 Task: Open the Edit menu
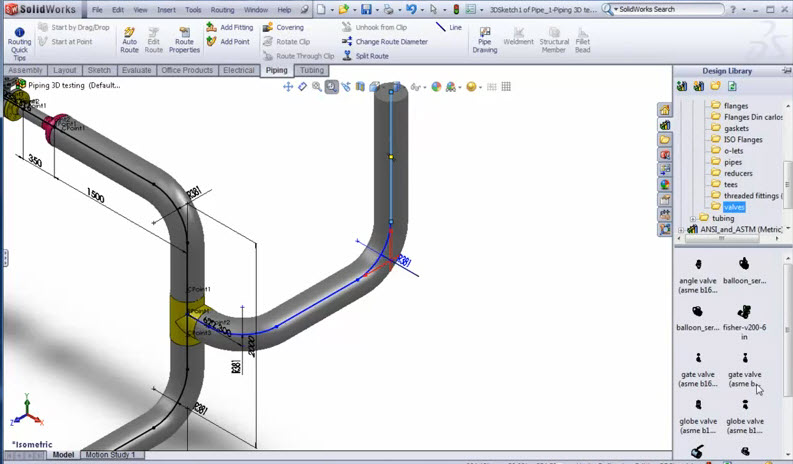click(118, 10)
